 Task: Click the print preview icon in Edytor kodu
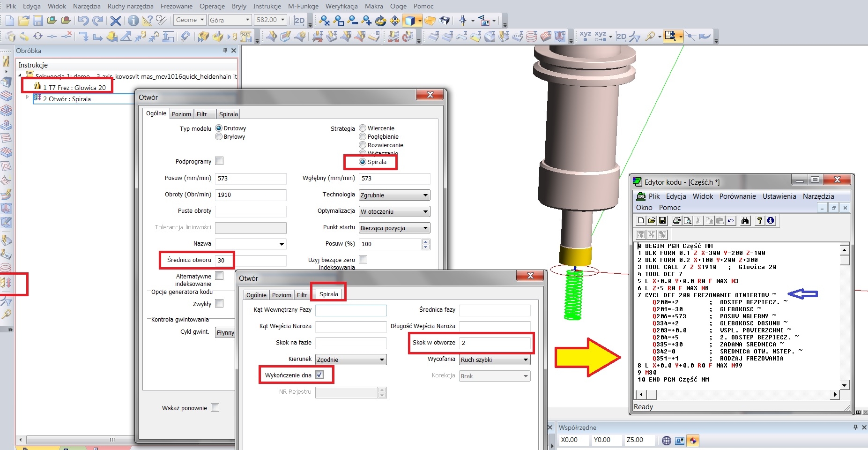point(687,220)
